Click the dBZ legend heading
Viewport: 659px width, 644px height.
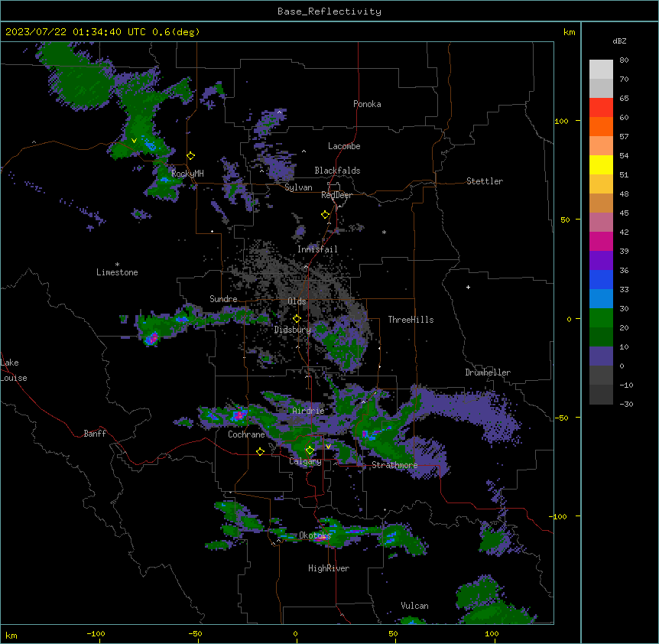(619, 41)
